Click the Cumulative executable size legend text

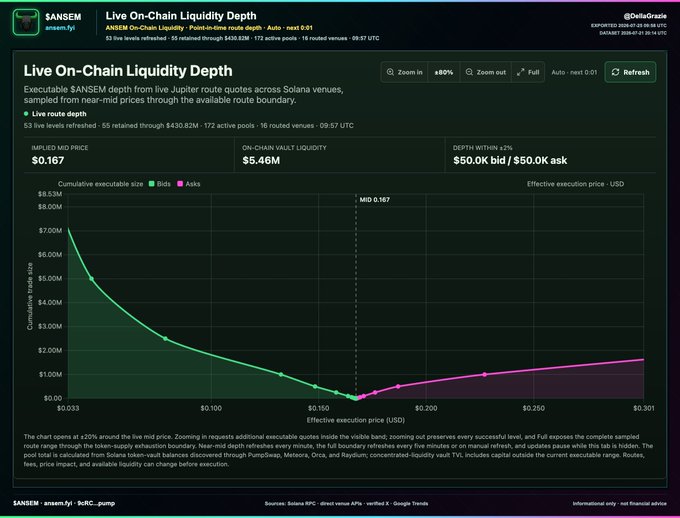click(100, 184)
